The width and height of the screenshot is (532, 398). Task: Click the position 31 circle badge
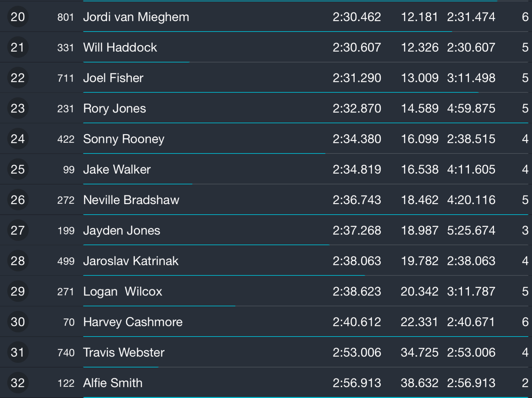(18, 352)
